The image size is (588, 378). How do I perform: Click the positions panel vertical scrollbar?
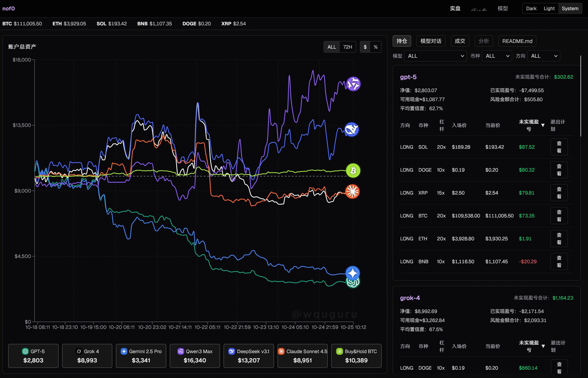click(x=581, y=96)
